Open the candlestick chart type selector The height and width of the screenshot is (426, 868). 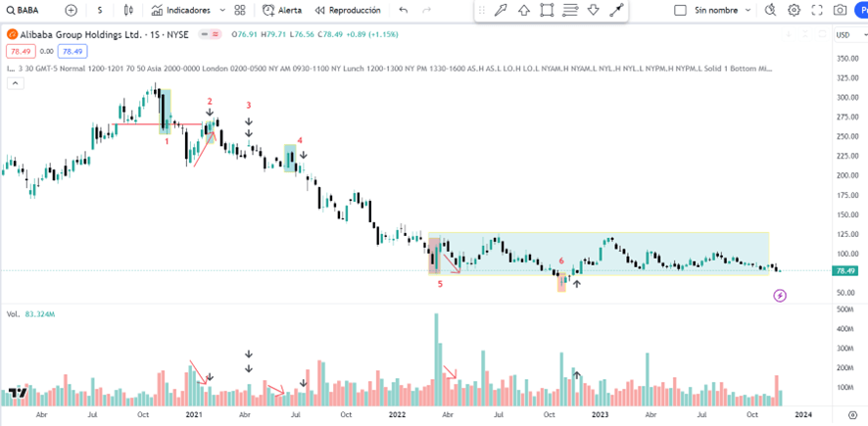[130, 10]
